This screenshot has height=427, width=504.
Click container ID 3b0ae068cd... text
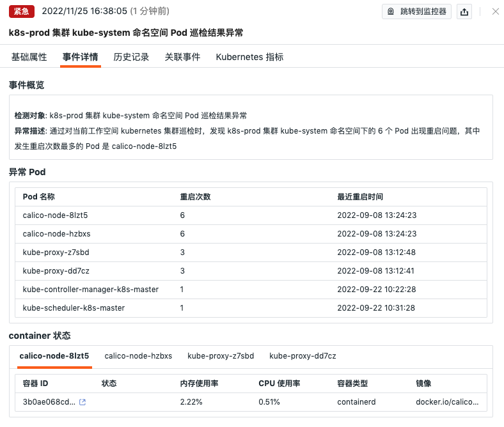(49, 402)
